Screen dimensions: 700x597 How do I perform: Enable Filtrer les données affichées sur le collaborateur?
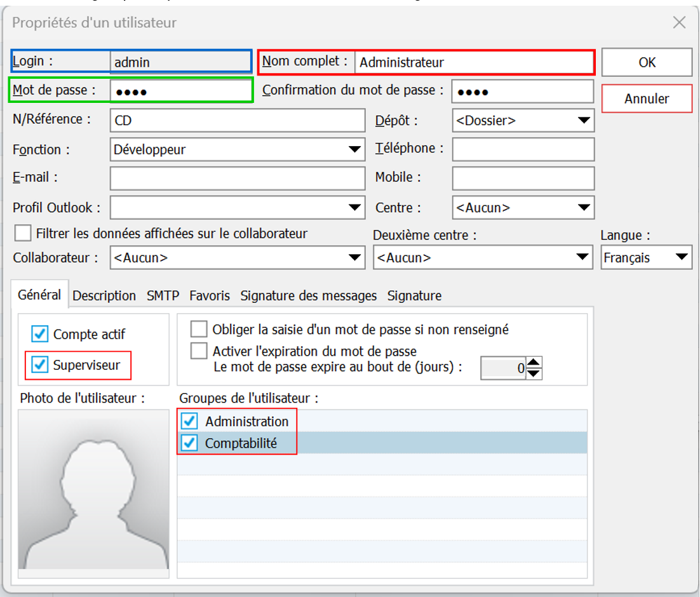coord(23,234)
